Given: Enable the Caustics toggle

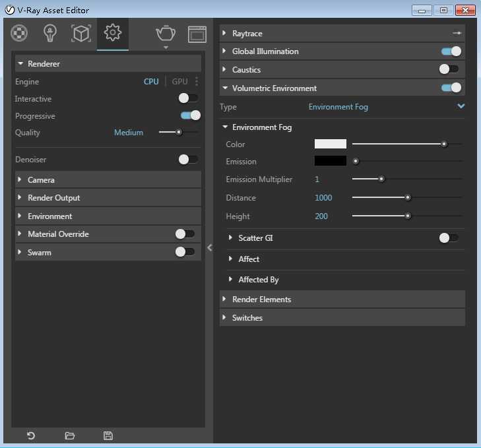Looking at the screenshot, I should (449, 69).
